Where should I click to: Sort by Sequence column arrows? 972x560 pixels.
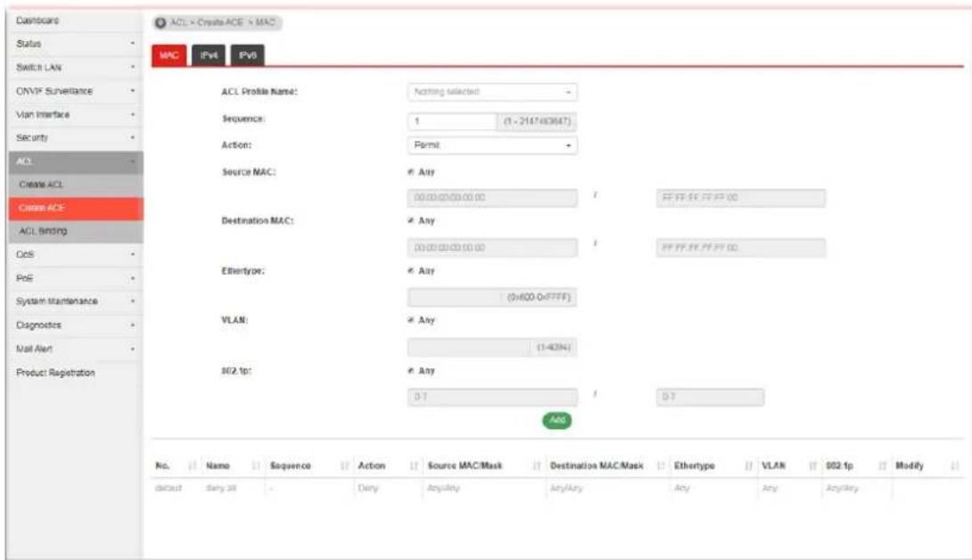click(x=345, y=465)
